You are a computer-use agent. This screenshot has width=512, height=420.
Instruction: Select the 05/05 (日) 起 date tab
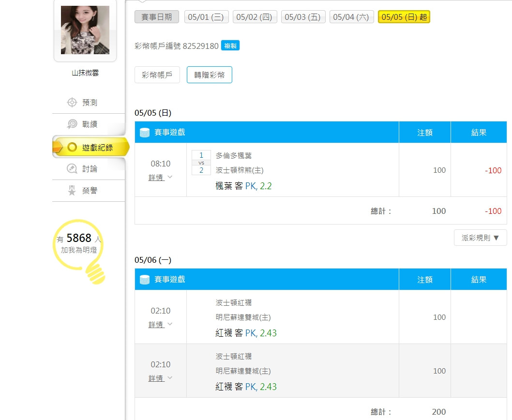pyautogui.click(x=404, y=17)
